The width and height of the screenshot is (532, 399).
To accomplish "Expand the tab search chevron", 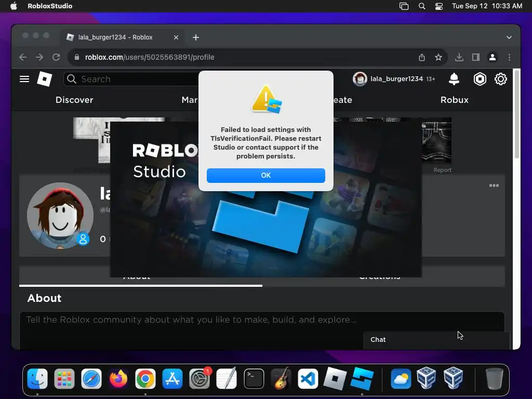I will pos(509,37).
